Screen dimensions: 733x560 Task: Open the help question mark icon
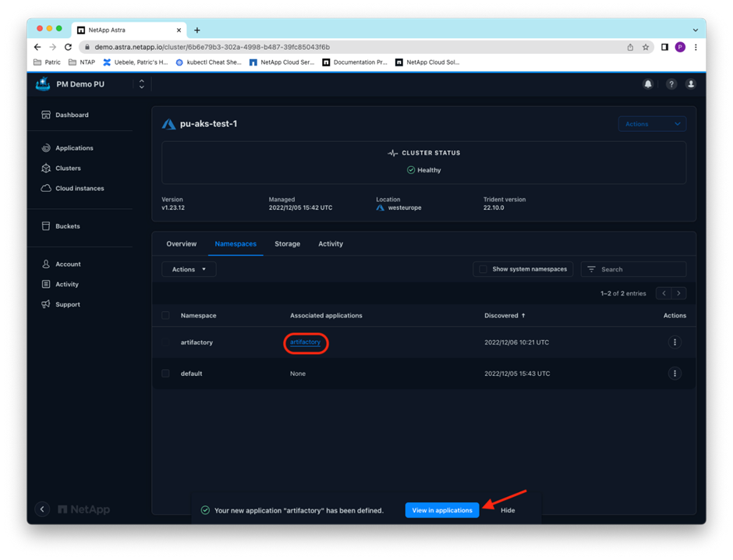(671, 84)
